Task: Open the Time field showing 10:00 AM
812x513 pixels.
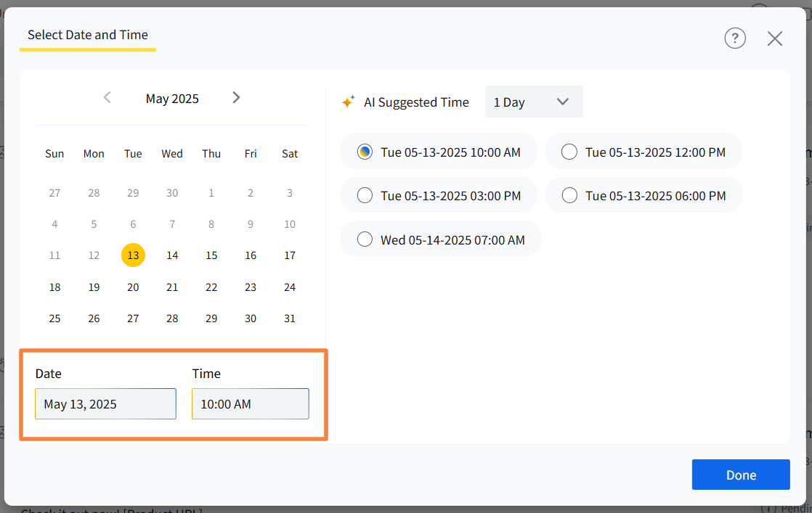Action: click(x=251, y=404)
